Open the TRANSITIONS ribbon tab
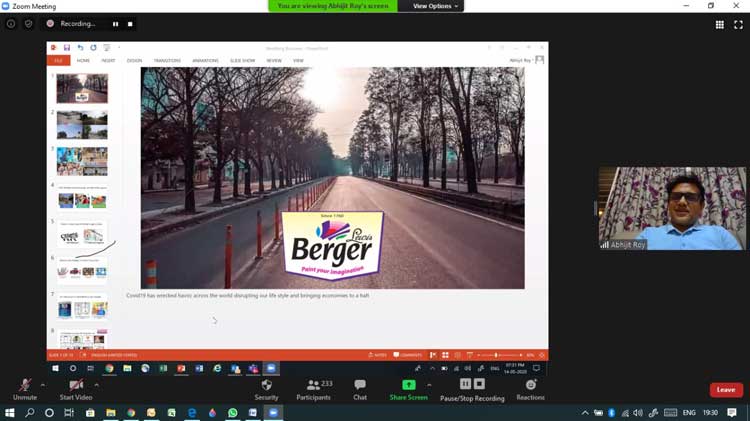This screenshot has height=421, width=750. 167,60
